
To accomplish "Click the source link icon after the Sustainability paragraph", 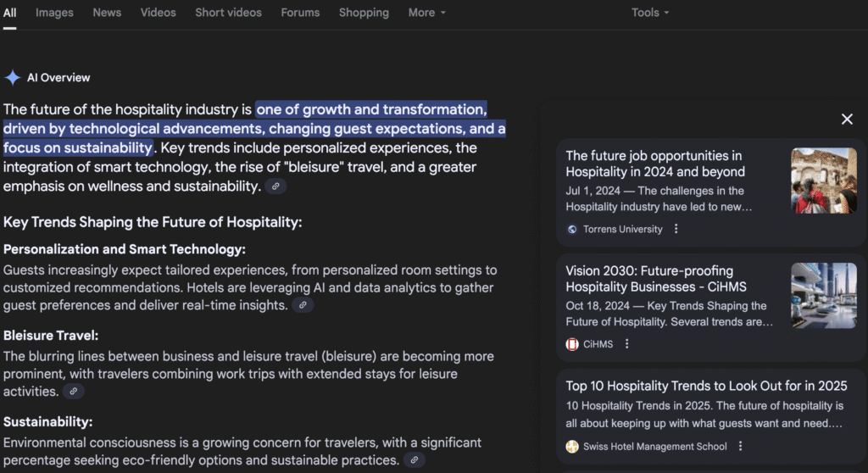I will [414, 460].
